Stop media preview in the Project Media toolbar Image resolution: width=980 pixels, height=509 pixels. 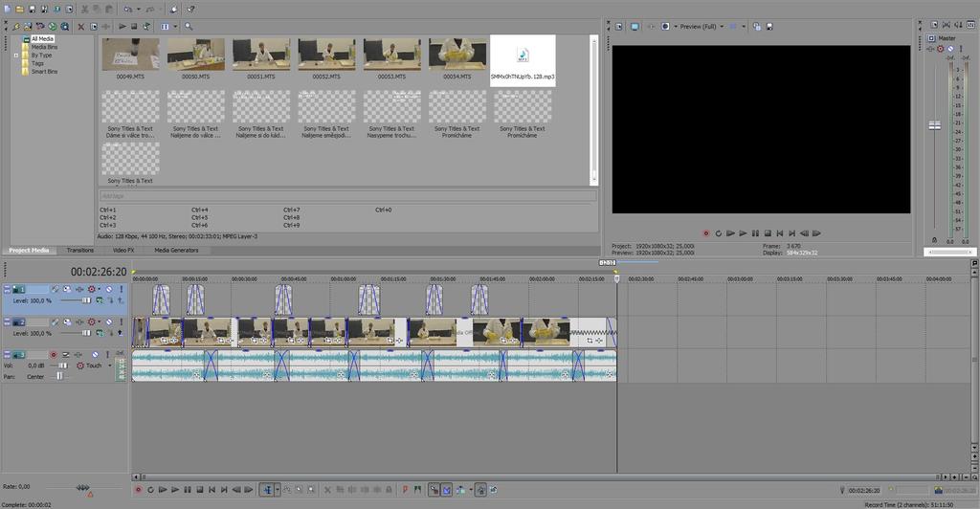pos(134,27)
